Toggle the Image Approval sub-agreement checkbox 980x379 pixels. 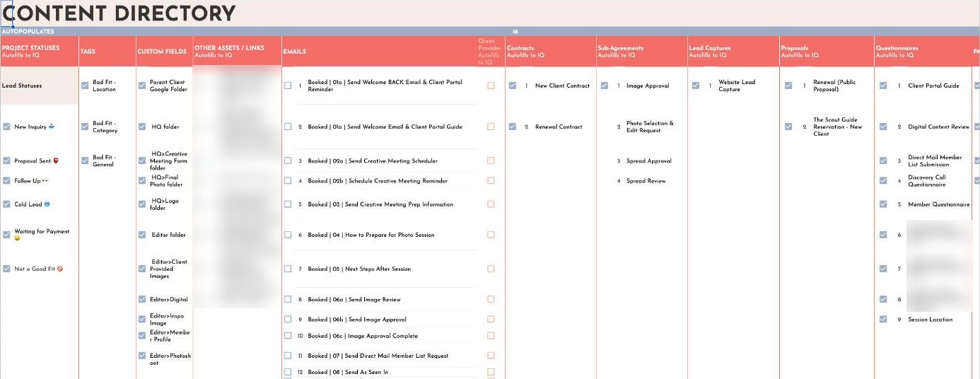pos(604,86)
